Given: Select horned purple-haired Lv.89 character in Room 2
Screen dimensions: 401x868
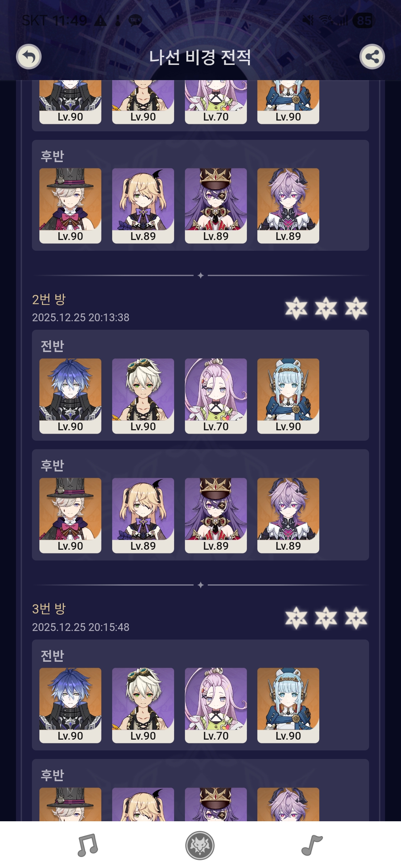Looking at the screenshot, I should (288, 515).
